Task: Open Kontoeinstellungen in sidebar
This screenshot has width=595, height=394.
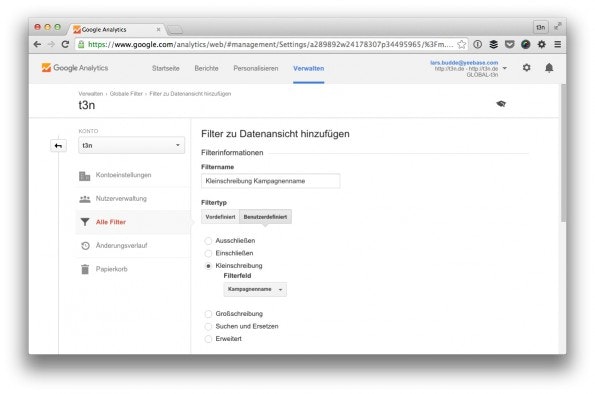Action: [123, 175]
